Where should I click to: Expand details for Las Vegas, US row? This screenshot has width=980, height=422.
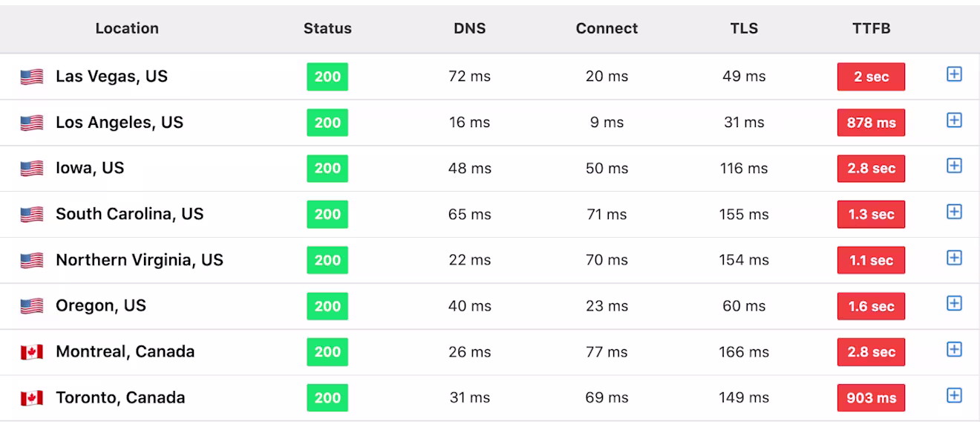pos(954,74)
